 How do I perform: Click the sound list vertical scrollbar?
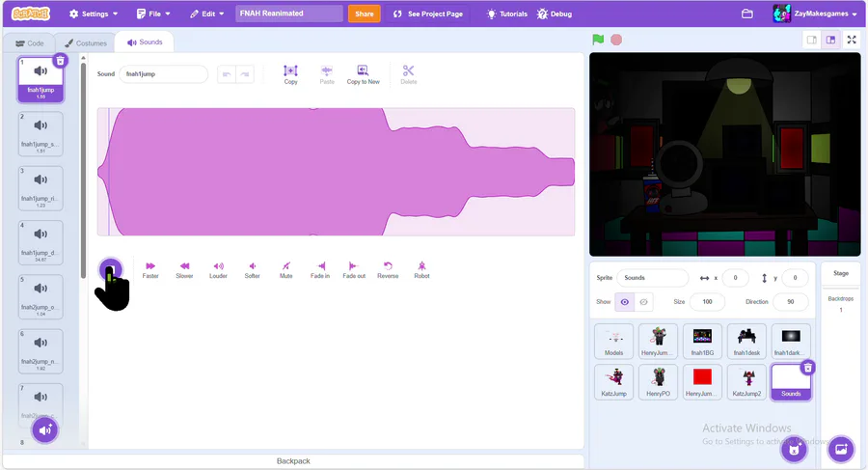click(84, 170)
